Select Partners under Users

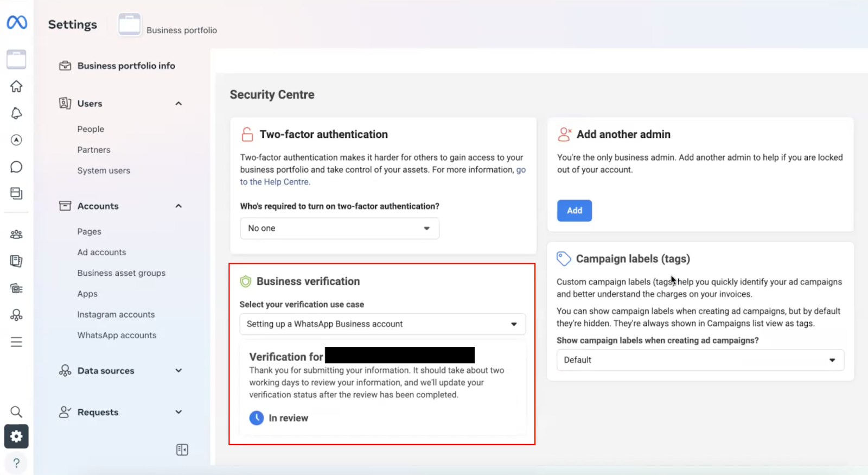[x=94, y=150]
